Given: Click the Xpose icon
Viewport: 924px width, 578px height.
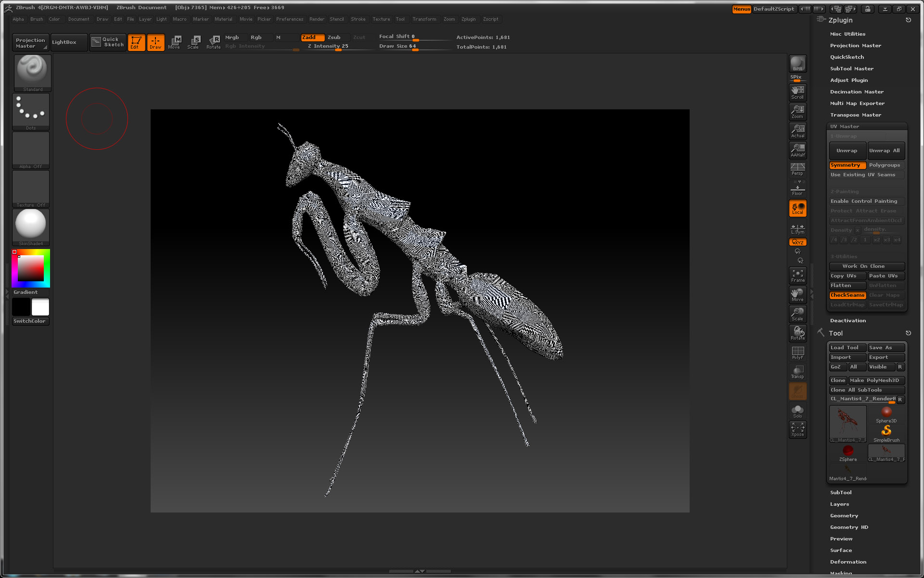Looking at the screenshot, I should pyautogui.click(x=797, y=429).
